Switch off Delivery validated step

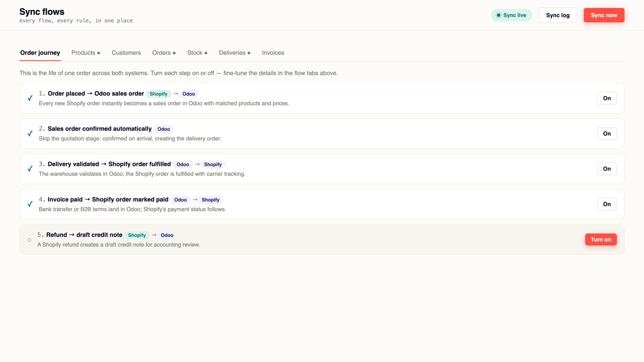pos(607,169)
